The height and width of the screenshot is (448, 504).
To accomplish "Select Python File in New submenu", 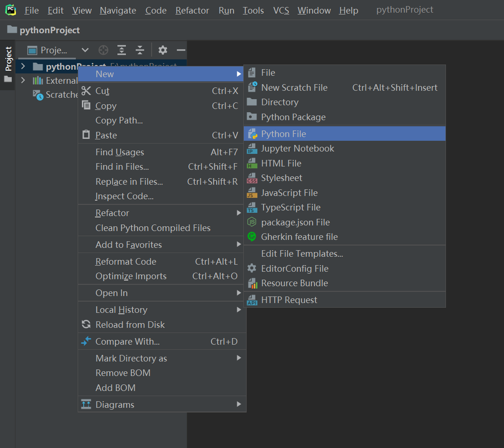I will pos(344,134).
